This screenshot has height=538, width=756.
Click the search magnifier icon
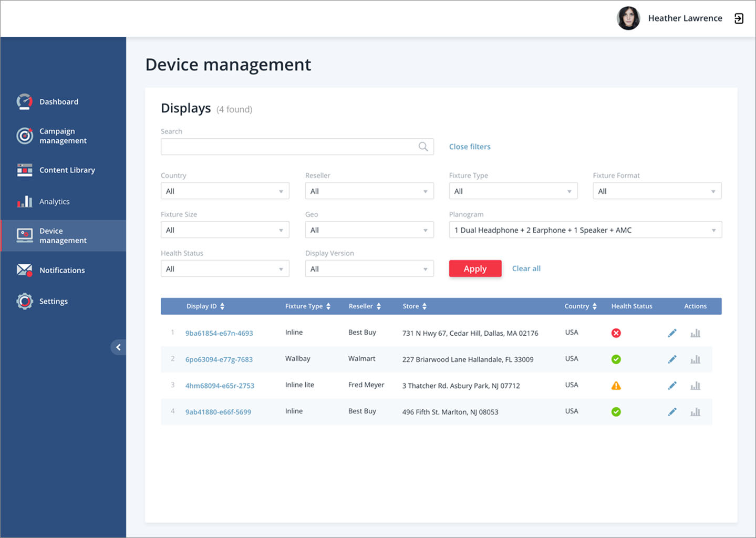(x=423, y=147)
